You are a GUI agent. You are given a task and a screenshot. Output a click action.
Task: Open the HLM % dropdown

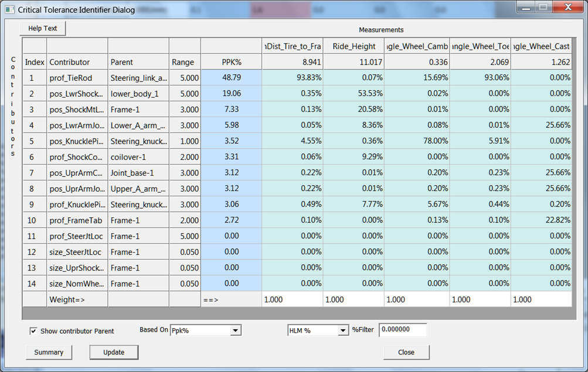318,330
